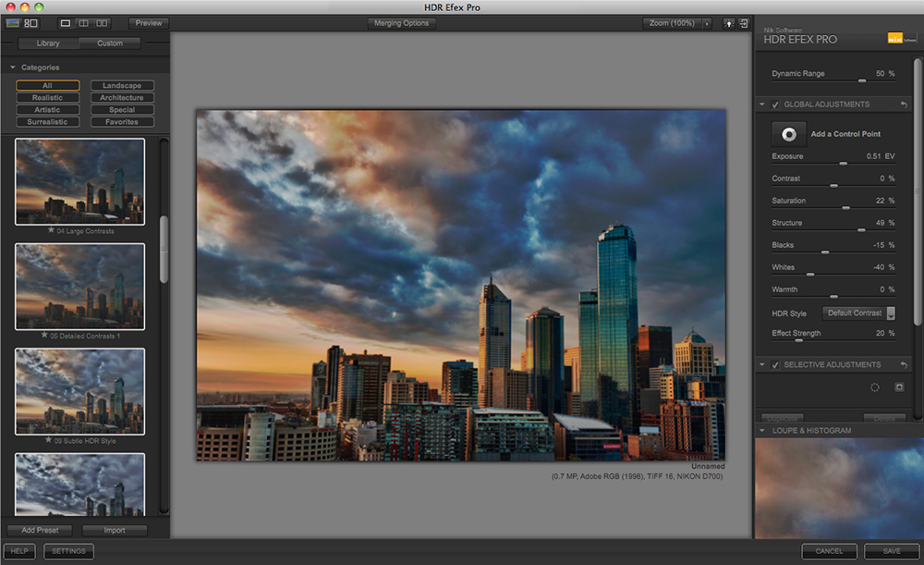Click the Dynamic Range slider handle
Viewport: 924px width, 565px height.
pos(862,81)
